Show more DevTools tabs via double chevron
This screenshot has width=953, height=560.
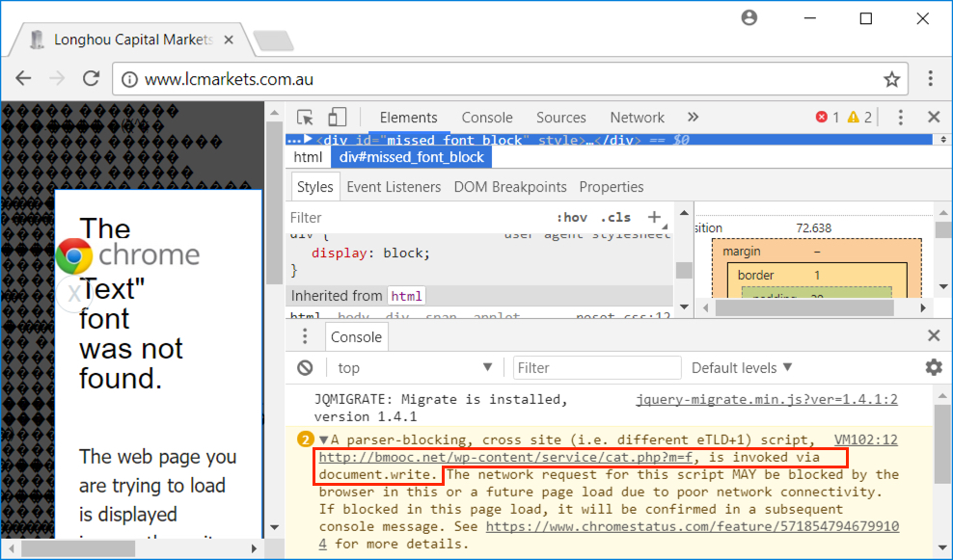[693, 117]
